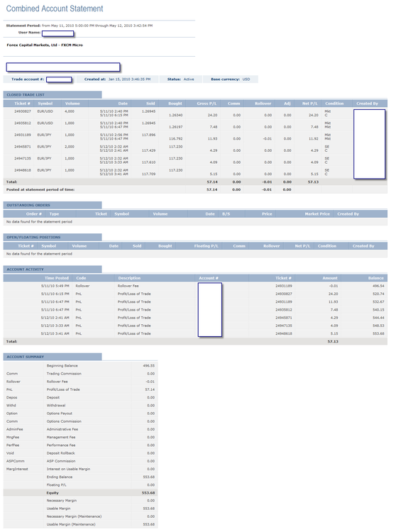
Task: Click the User Name redacted field
Action: click(x=57, y=33)
